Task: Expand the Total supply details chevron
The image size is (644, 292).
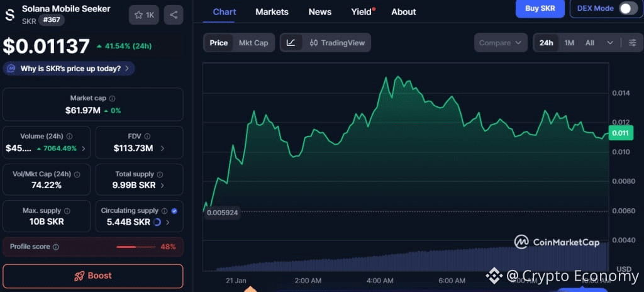Action: 162,186
